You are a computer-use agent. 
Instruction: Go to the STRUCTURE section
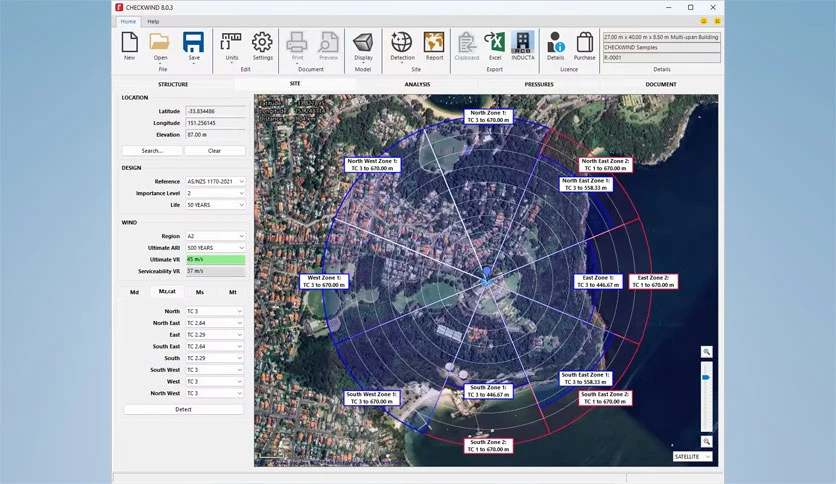point(173,84)
